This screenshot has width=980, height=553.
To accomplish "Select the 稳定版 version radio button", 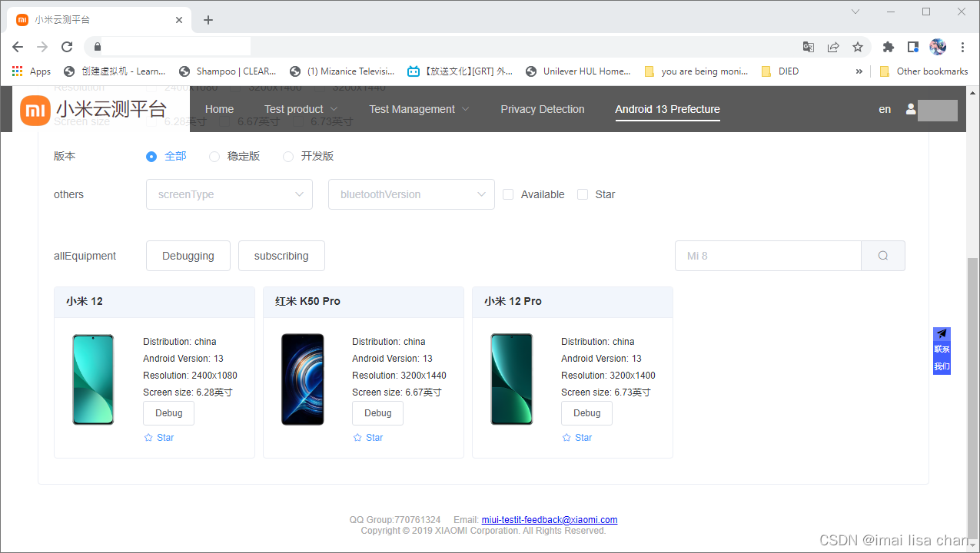I will [x=214, y=157].
